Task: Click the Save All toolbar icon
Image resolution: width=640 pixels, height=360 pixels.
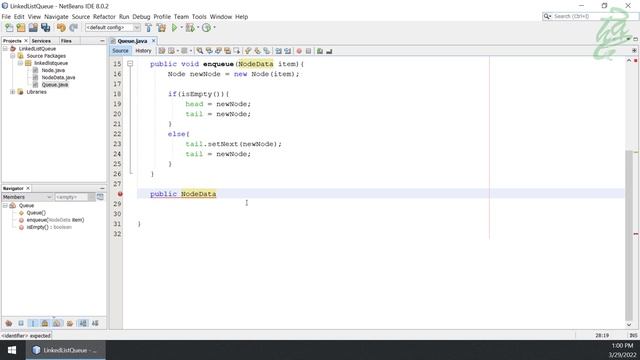Action: (45, 27)
